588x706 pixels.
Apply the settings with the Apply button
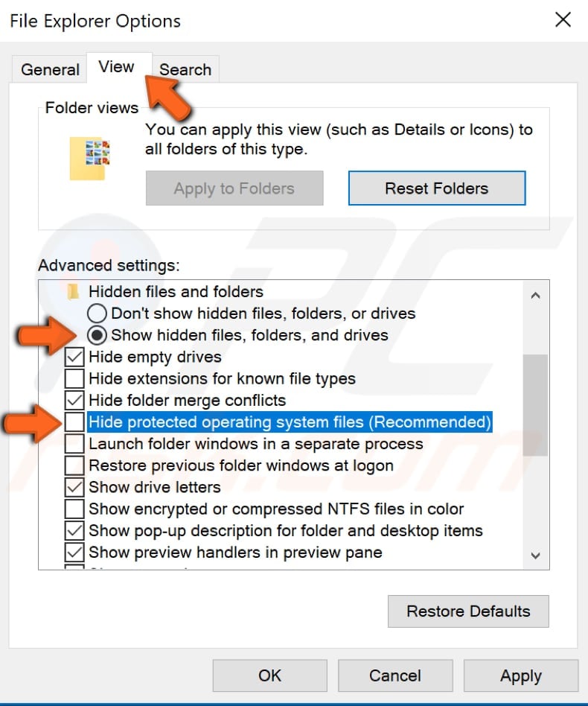click(x=520, y=675)
